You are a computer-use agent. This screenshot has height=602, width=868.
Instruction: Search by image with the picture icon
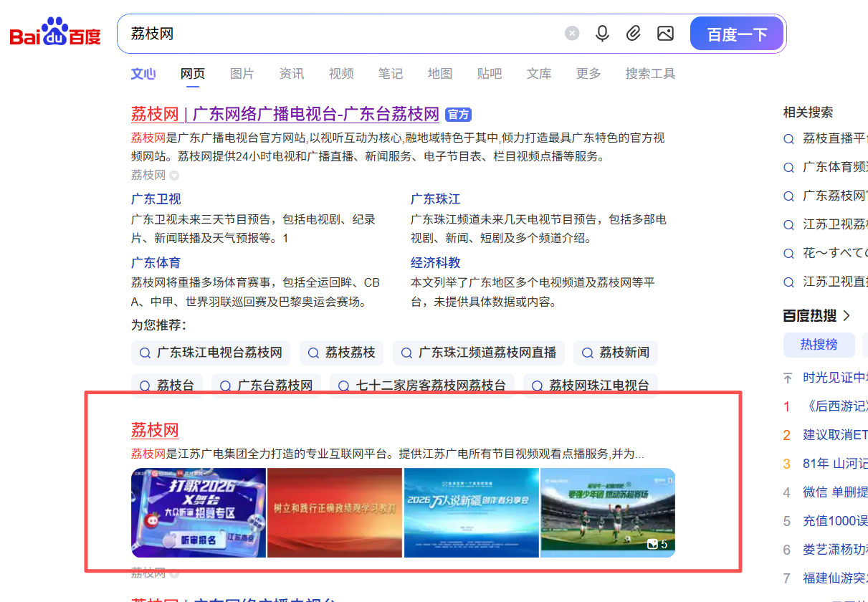(x=665, y=34)
